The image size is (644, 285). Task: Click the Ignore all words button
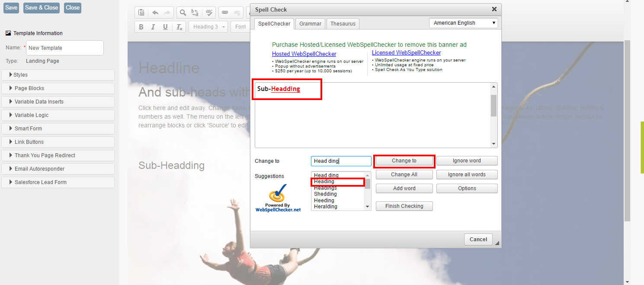point(467,175)
